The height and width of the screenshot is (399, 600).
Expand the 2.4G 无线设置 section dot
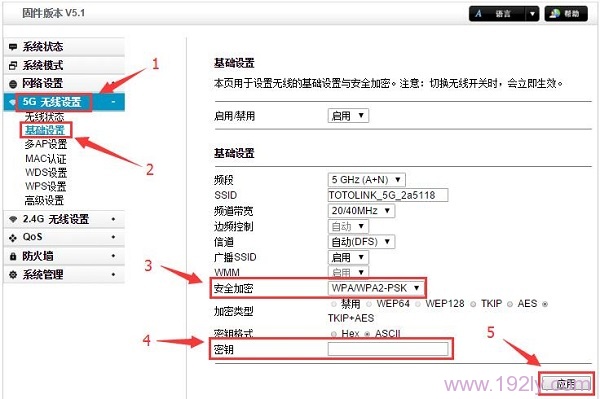click(x=113, y=219)
